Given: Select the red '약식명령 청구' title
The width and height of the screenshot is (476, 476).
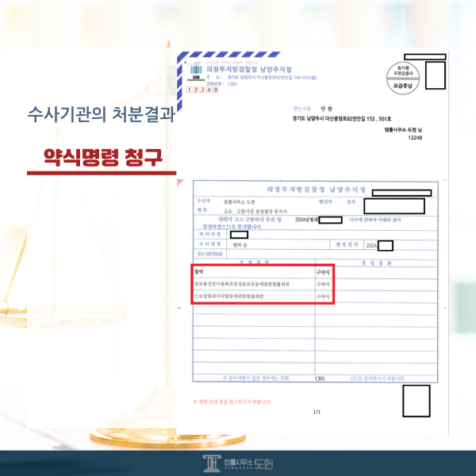Looking at the screenshot, I should tap(103, 157).
